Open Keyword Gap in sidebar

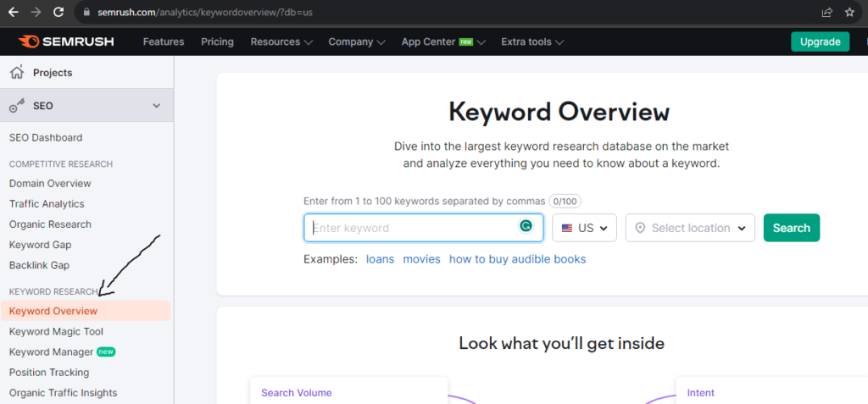point(40,245)
